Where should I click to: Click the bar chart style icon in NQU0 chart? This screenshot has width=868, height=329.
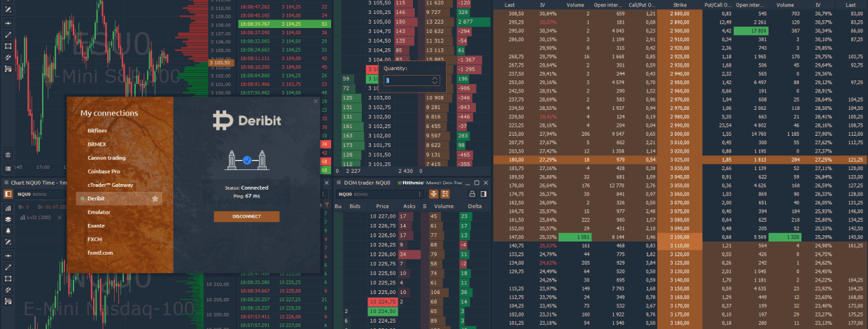[8, 208]
